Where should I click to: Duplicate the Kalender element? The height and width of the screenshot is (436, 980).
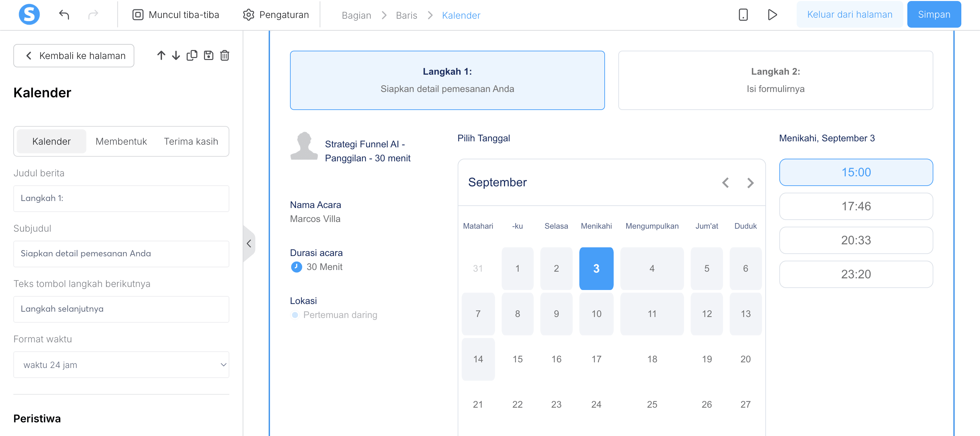(192, 56)
